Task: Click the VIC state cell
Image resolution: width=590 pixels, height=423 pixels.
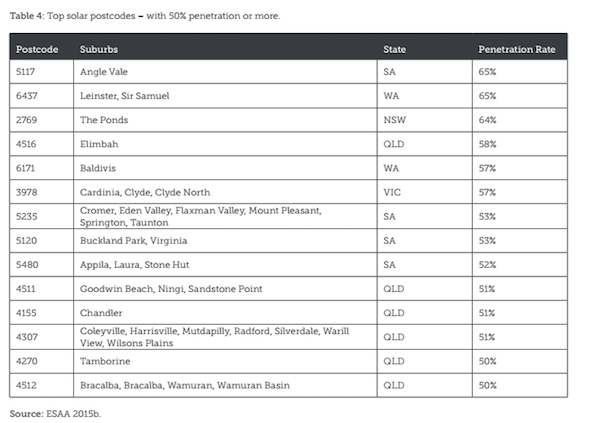Action: (424, 192)
